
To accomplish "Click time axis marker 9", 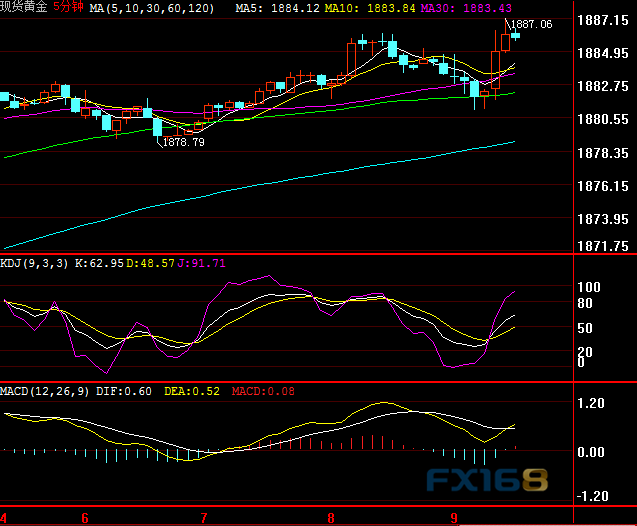I will coord(454,518).
